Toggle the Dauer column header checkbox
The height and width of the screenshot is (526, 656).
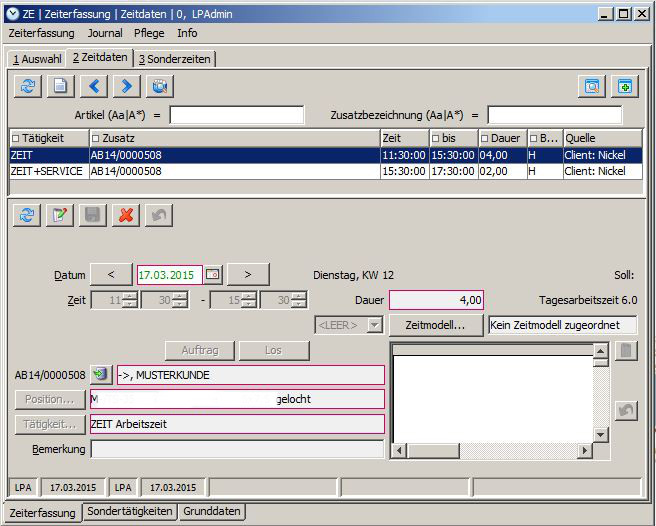pyautogui.click(x=485, y=138)
